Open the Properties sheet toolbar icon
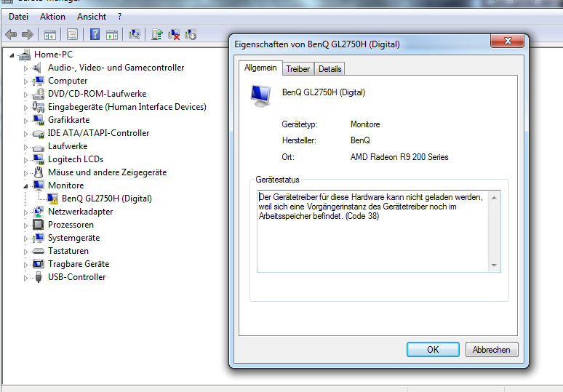563x392 pixels. click(x=72, y=35)
